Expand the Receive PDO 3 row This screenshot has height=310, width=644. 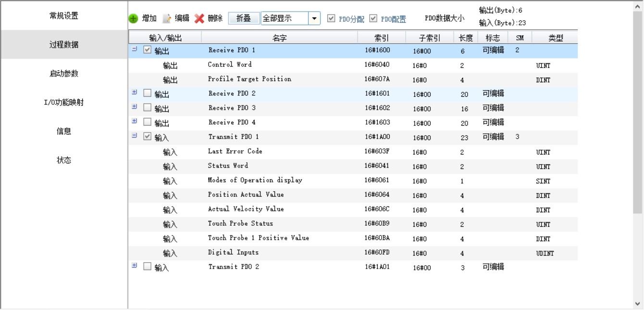pyautogui.click(x=135, y=107)
